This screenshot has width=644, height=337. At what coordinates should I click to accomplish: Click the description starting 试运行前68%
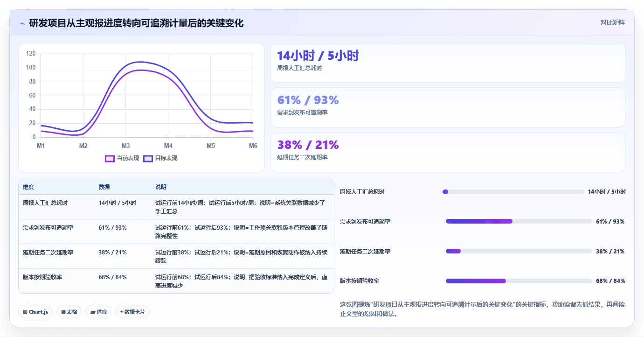(241, 281)
